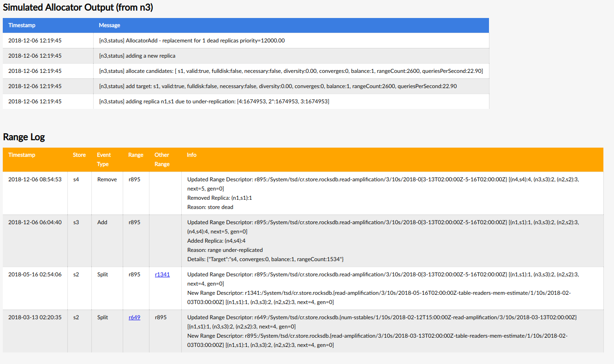Open the r649 range link
614x364 pixels.
pyautogui.click(x=134, y=317)
